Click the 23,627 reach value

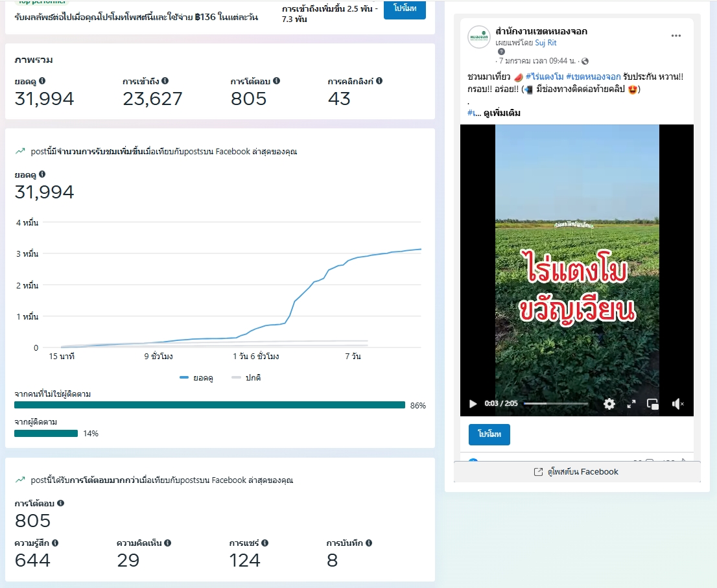pyautogui.click(x=152, y=99)
